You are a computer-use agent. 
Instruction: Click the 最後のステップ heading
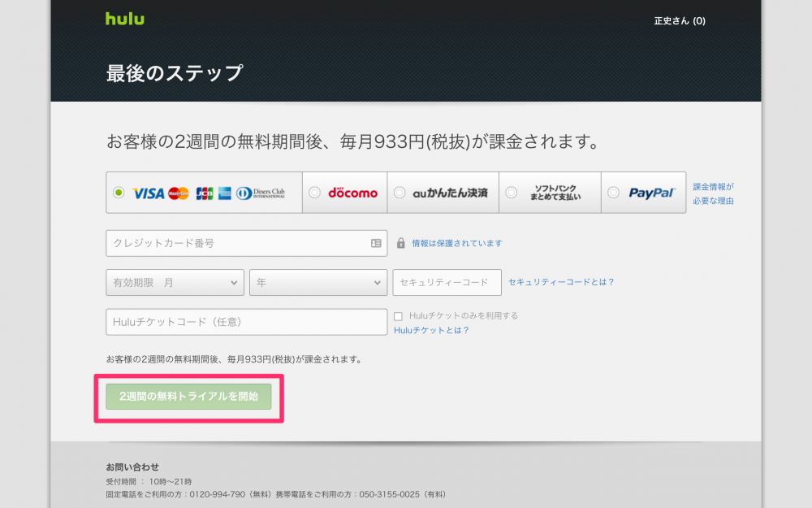point(175,73)
